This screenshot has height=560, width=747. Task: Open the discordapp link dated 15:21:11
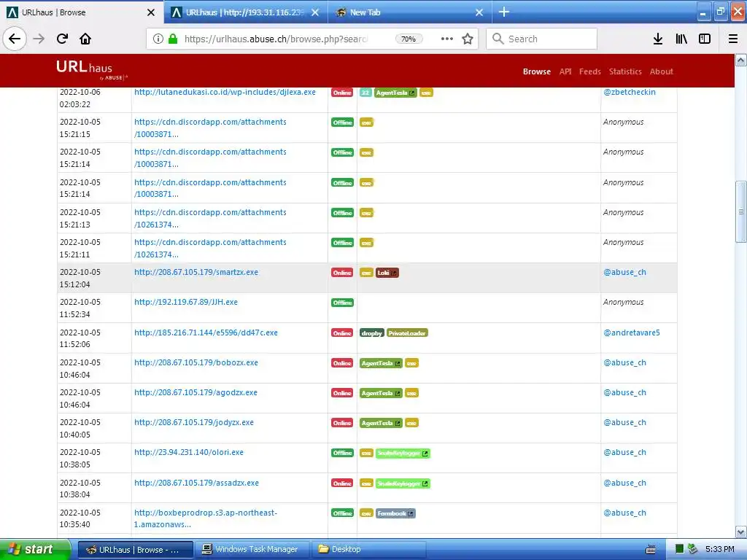tap(210, 248)
